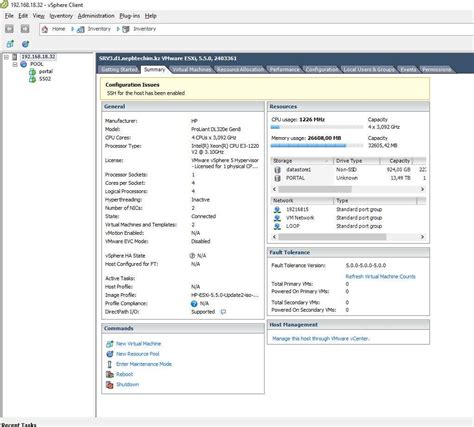Screen dimensions: 474x427
Task: Click the VM Network icon
Action: pos(277,218)
